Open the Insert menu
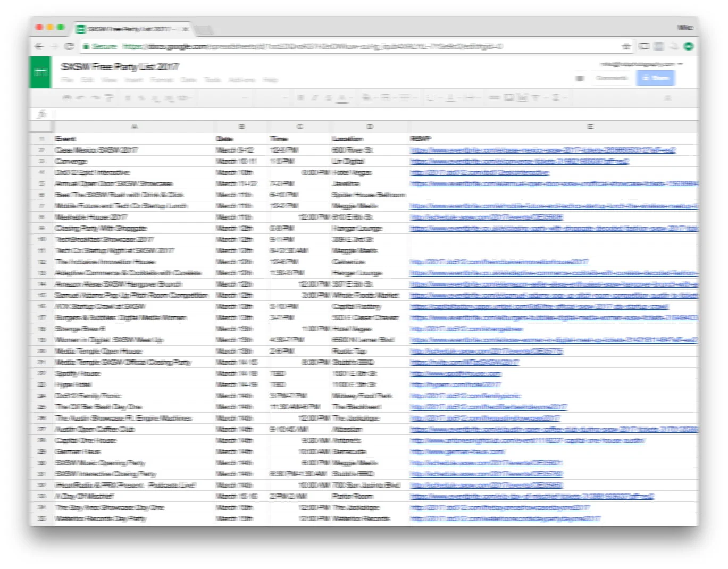This screenshot has height=569, width=728. (x=133, y=80)
